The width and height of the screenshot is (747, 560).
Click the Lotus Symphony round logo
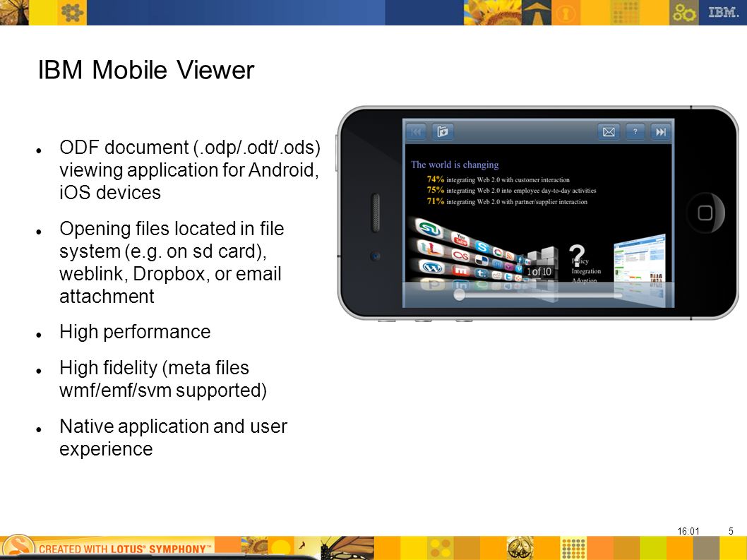pyautogui.click(x=18, y=547)
